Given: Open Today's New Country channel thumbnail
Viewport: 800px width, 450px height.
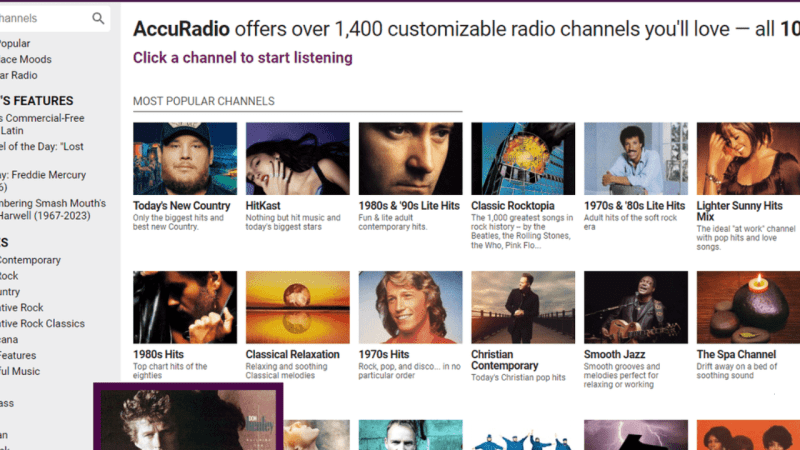Looking at the screenshot, I should click(x=185, y=158).
